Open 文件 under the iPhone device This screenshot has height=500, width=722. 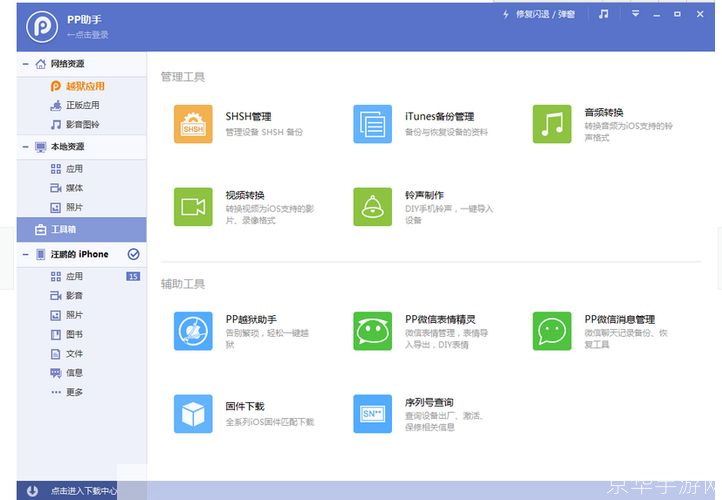(x=82, y=354)
